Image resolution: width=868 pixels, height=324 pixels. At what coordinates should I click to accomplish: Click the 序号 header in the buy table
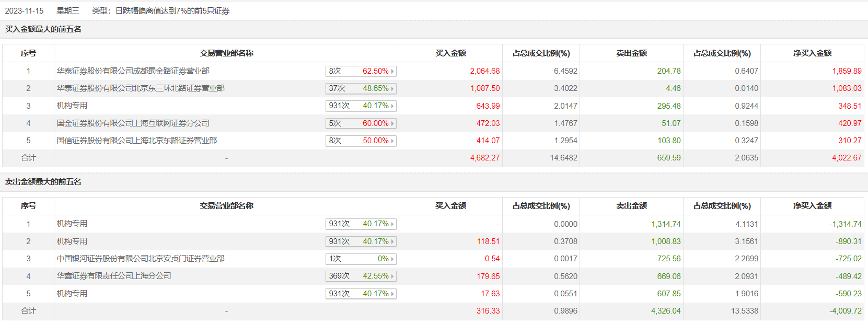[x=28, y=53]
